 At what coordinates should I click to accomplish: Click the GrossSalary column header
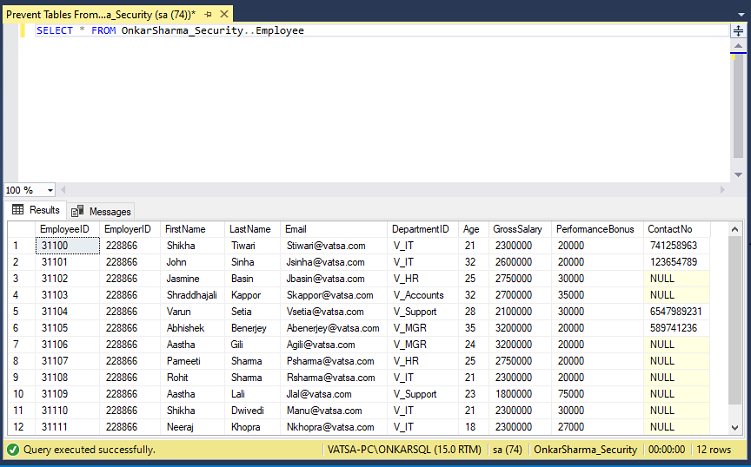pyautogui.click(x=518, y=229)
